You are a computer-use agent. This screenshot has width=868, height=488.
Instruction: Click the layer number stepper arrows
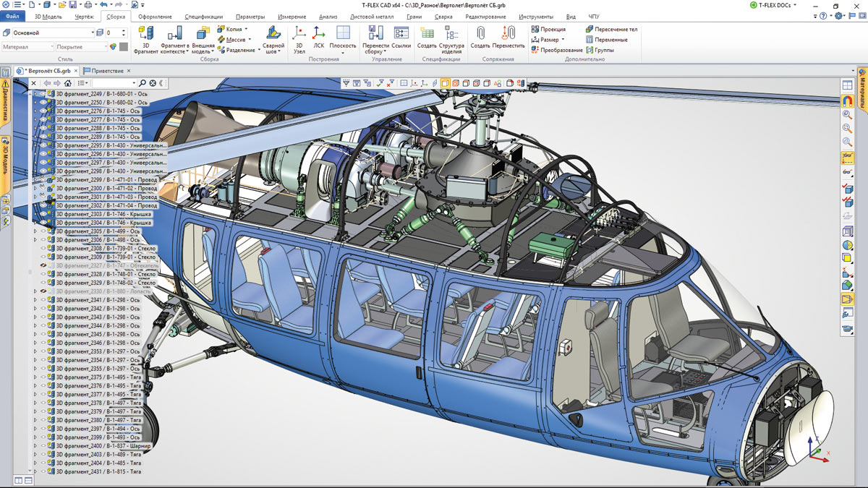pos(124,33)
